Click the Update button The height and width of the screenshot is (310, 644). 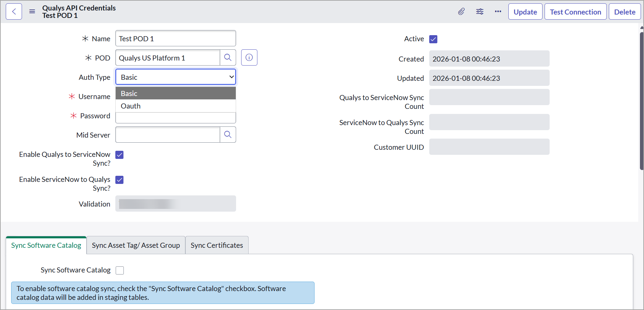[x=525, y=12]
